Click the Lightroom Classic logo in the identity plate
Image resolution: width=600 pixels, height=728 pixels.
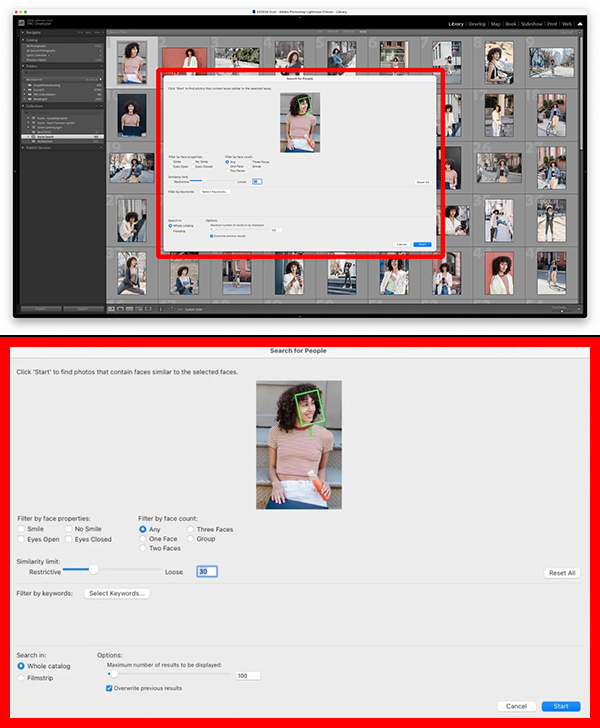[x=22, y=22]
